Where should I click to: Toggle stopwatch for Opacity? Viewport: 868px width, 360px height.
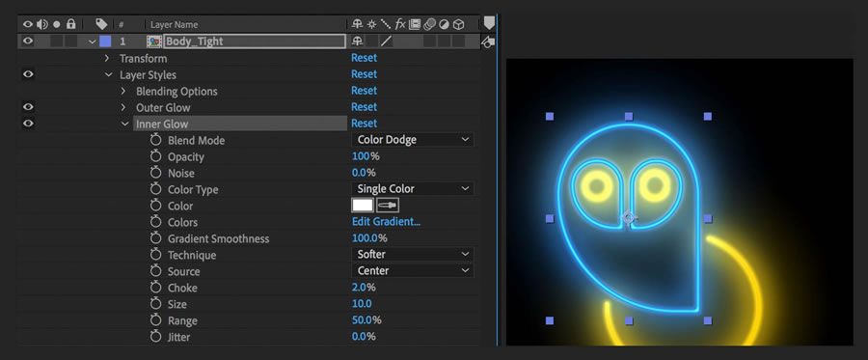point(155,156)
